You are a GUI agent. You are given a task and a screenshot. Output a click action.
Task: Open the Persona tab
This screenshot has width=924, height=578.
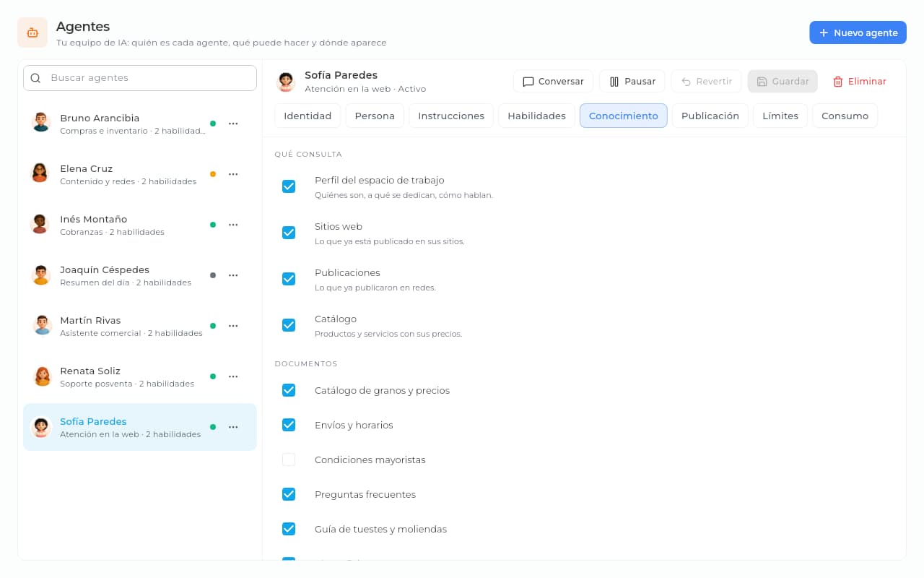pyautogui.click(x=375, y=116)
